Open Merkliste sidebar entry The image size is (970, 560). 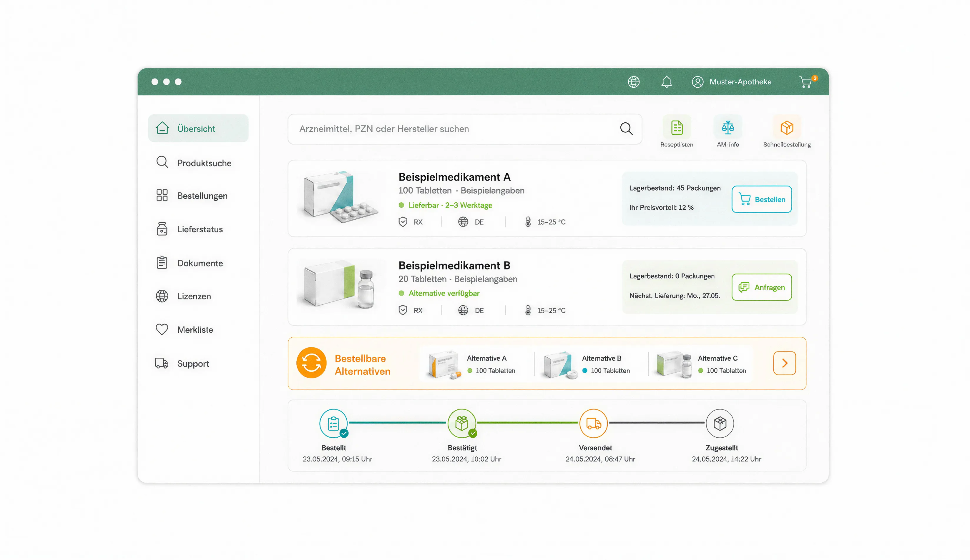(184, 329)
